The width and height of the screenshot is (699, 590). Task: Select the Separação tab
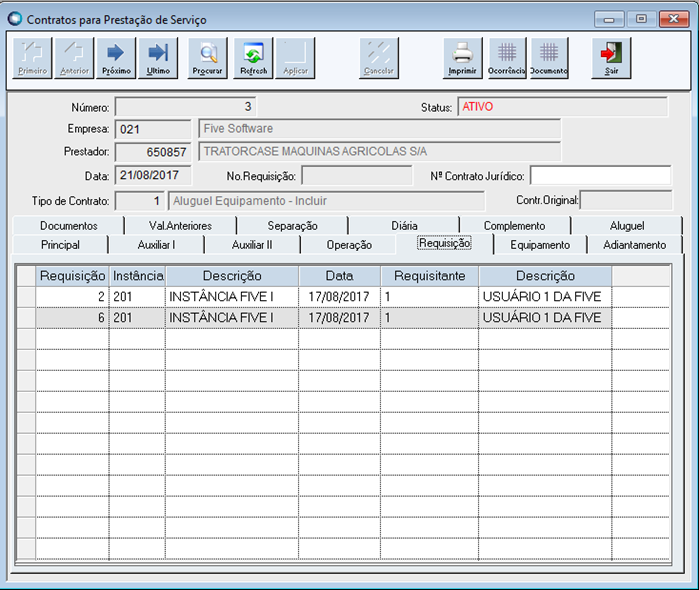pyautogui.click(x=292, y=226)
